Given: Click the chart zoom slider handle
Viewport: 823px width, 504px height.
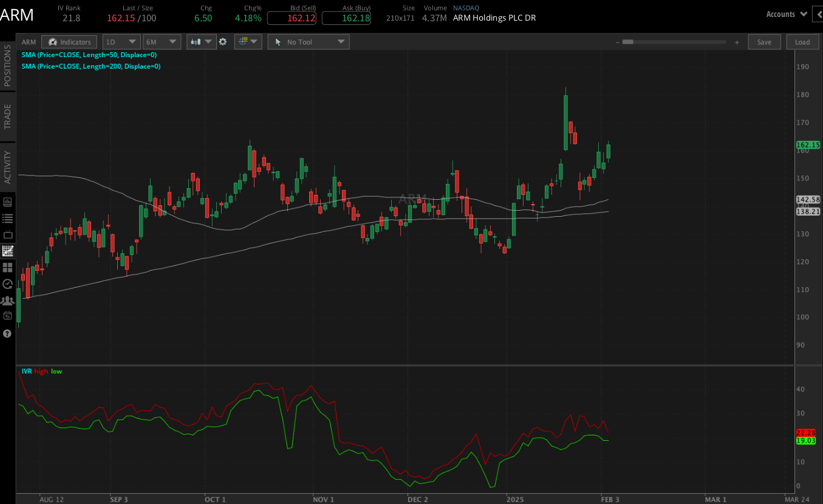Looking at the screenshot, I should [x=628, y=42].
